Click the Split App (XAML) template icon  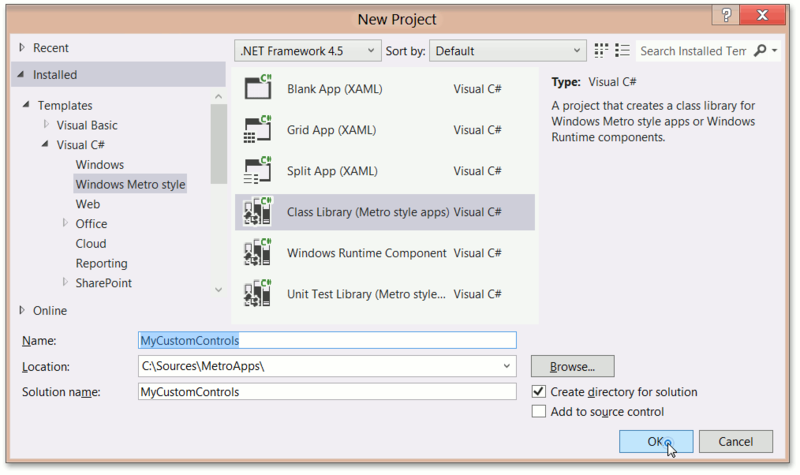[258, 170]
